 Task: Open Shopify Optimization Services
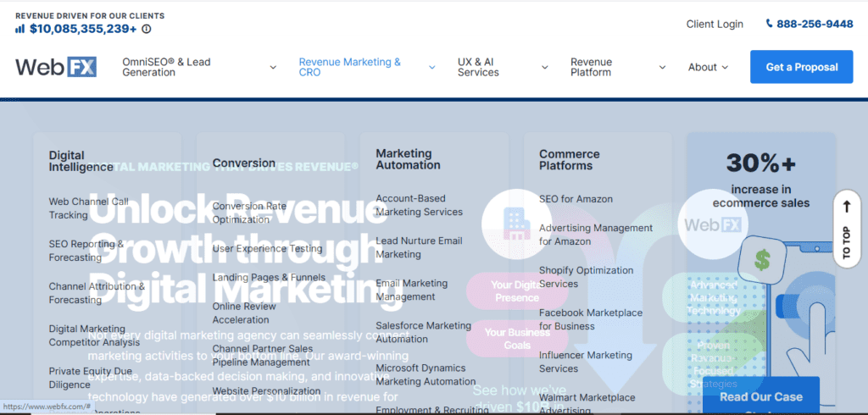pos(587,277)
